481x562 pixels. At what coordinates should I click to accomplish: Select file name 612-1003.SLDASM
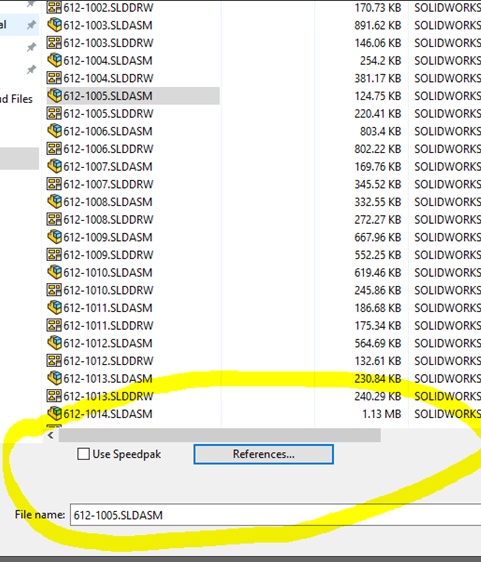pos(108,25)
